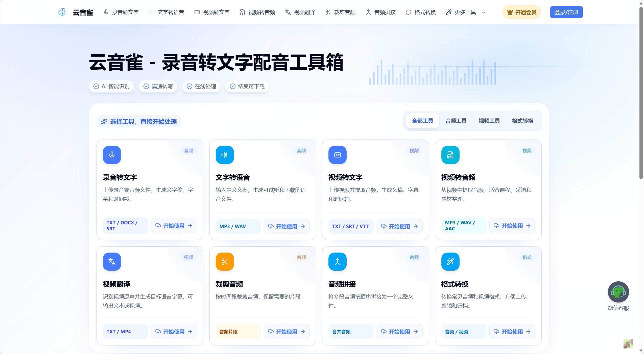Open 视频转音频 in the top navigation
Image resolution: width=644 pixels, height=354 pixels.
click(x=257, y=12)
